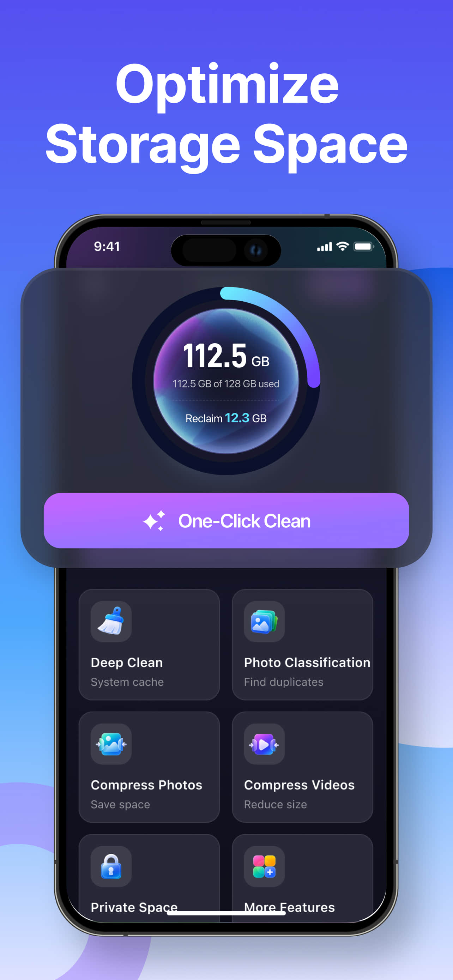Click the sparkle icon on One-Click Clean

pos(154,520)
